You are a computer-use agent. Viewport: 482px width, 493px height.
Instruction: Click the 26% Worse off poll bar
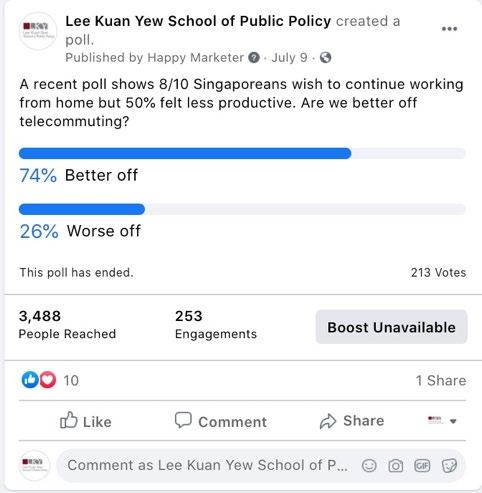click(x=242, y=209)
